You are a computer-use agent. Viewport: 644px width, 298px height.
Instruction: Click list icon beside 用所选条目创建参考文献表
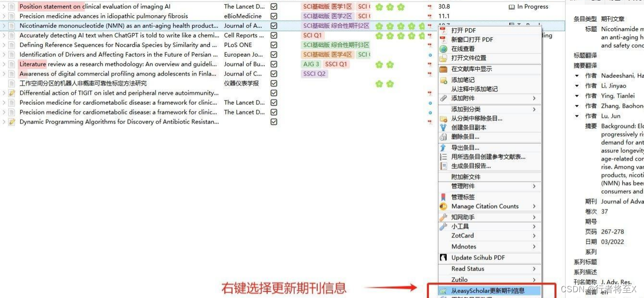[443, 157]
